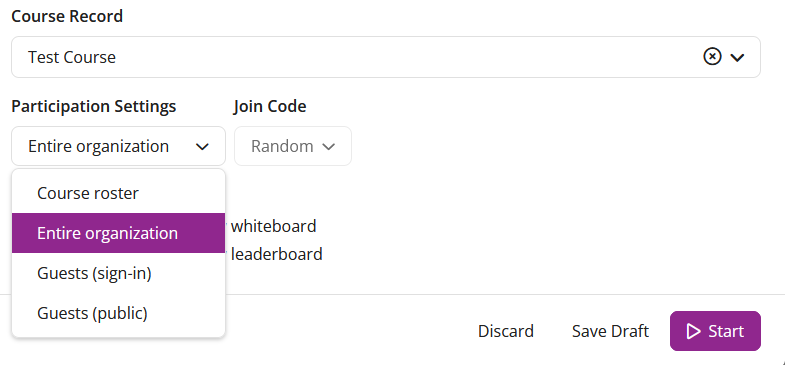Open the Random join code dropdown
Screen dimensions: 785x365
point(293,146)
